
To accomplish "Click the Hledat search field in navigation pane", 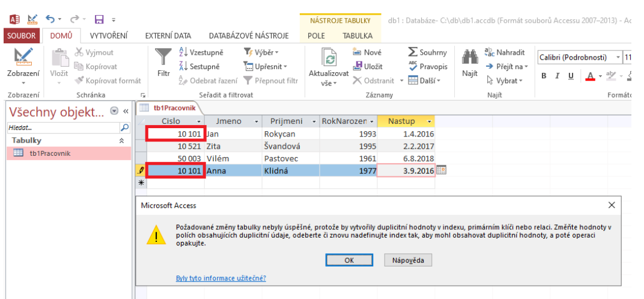I will point(63,128).
